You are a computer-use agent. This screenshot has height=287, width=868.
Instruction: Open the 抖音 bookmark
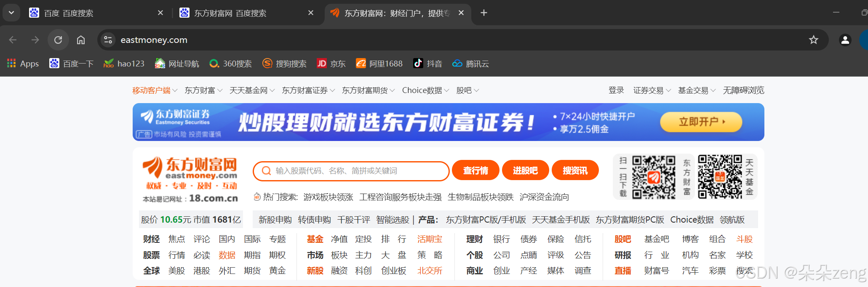click(427, 64)
